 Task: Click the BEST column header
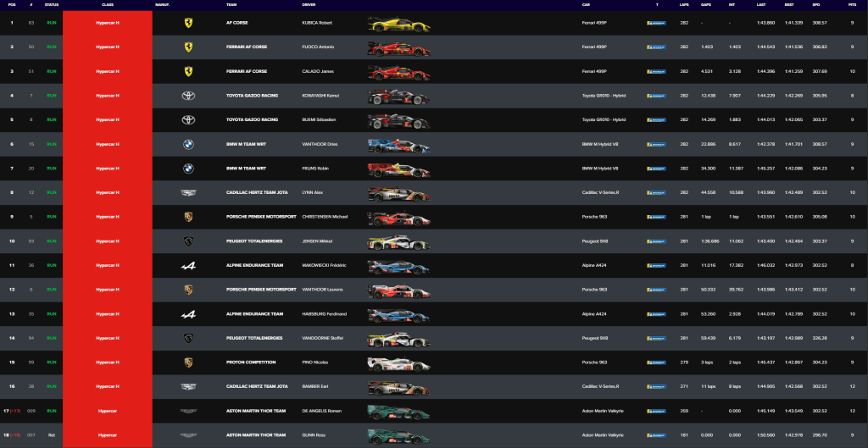click(789, 4)
